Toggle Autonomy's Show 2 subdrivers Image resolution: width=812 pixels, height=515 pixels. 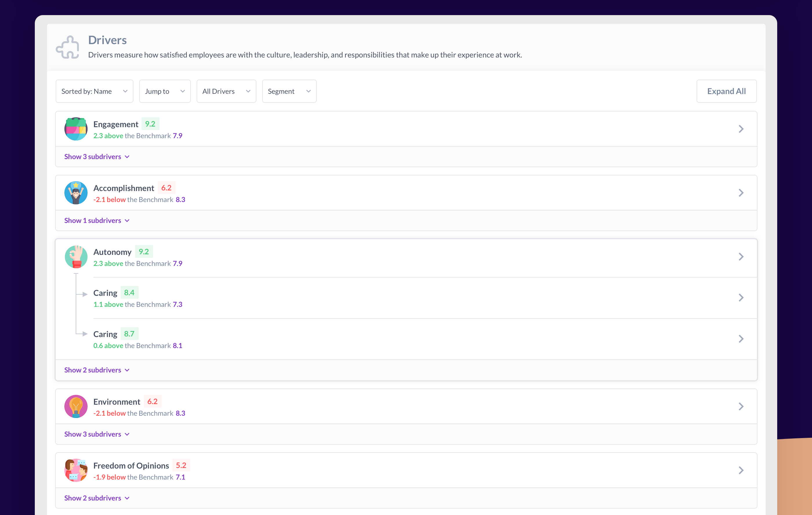(x=97, y=370)
